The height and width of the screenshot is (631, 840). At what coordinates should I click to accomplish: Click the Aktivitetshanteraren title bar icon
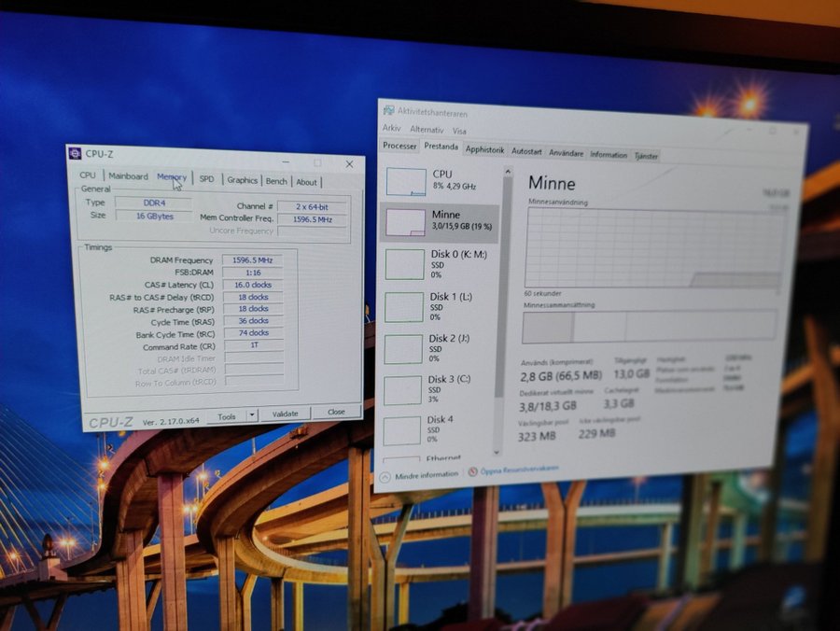388,109
